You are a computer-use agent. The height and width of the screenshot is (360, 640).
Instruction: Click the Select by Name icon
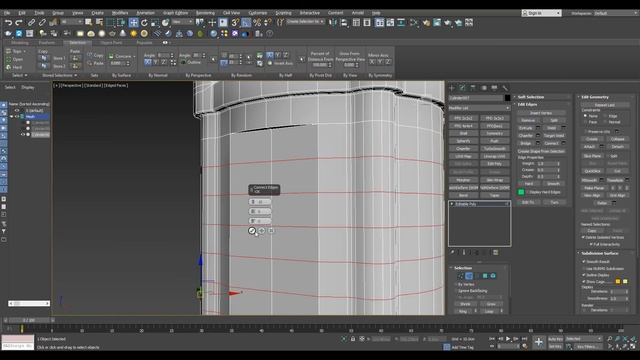(x=100, y=22)
